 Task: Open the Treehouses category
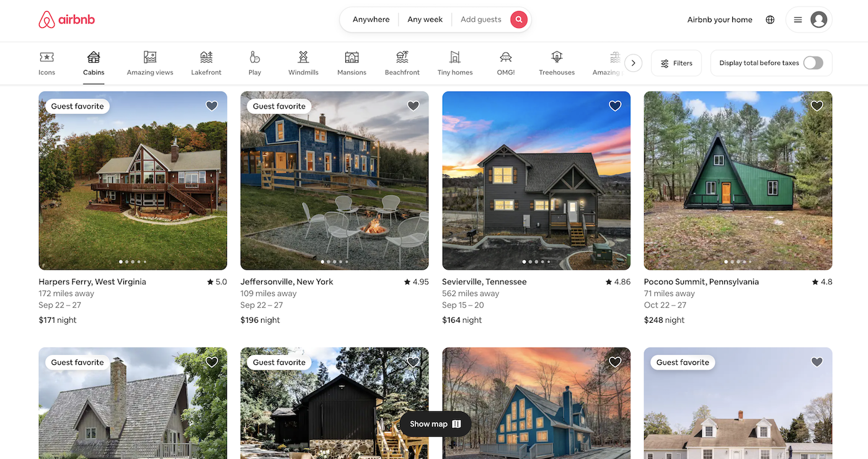point(556,63)
